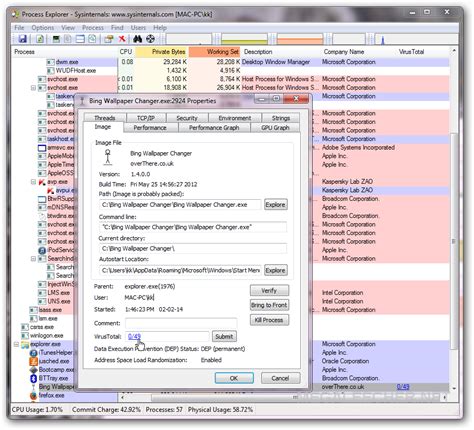Screen dimensions: 474x430
Task: Open the View menu
Action: (68, 28)
